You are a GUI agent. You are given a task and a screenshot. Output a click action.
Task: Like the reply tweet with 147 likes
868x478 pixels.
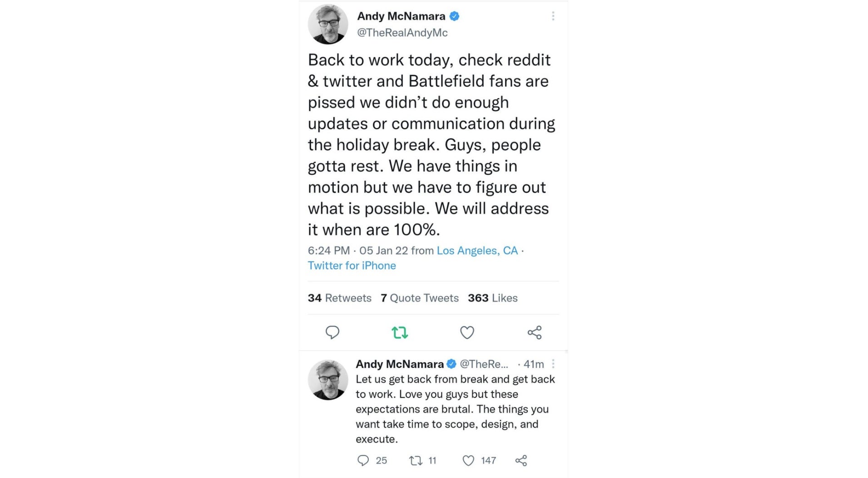(x=468, y=460)
